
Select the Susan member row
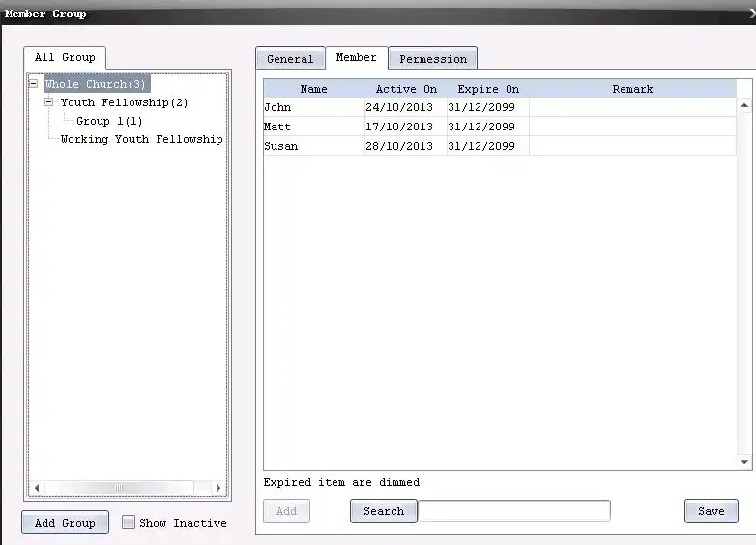(500, 146)
